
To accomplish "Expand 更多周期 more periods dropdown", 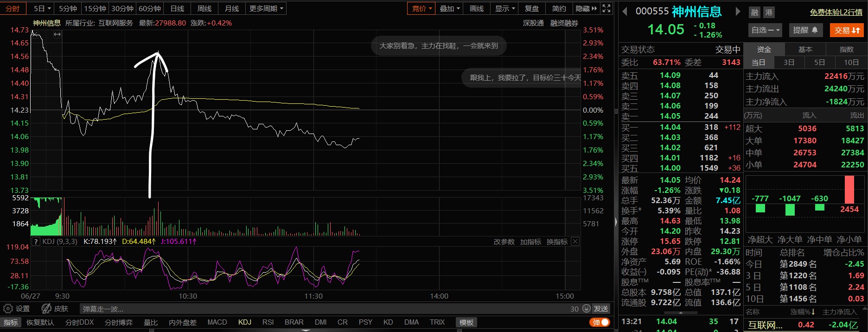I will (266, 8).
